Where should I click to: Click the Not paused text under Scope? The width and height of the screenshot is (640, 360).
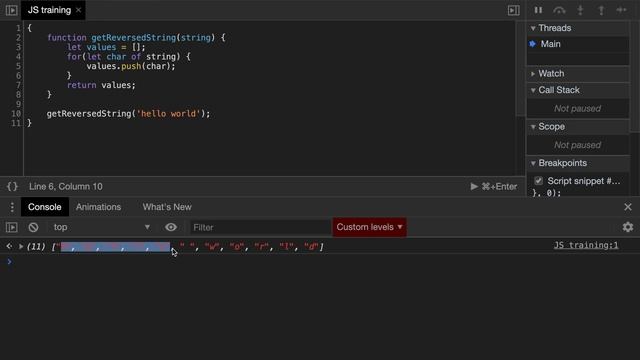pyautogui.click(x=577, y=145)
